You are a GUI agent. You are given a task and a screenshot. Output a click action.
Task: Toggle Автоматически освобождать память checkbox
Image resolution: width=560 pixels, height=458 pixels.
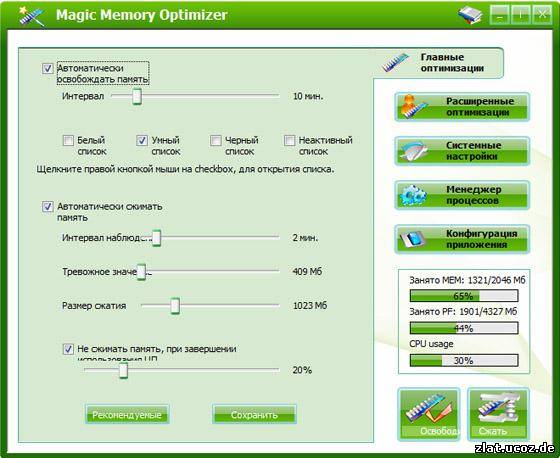[x=48, y=68]
